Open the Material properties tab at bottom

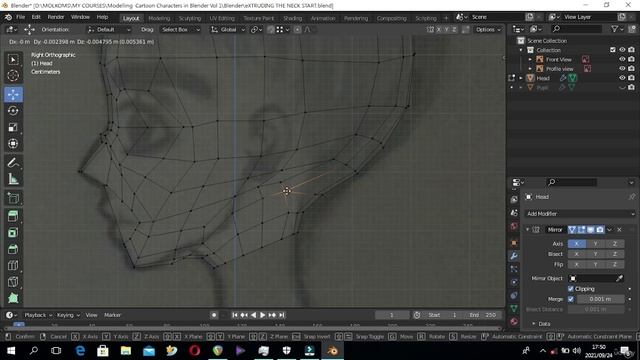tap(514, 322)
